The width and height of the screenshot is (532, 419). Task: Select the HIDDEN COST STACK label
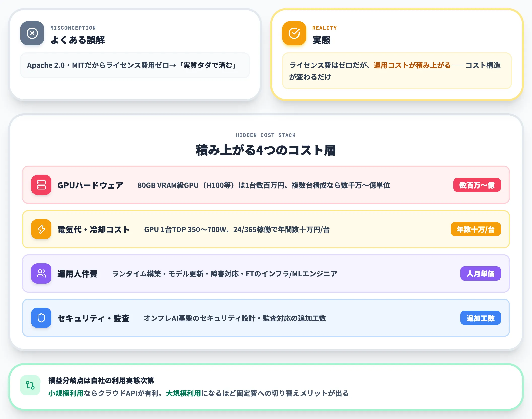pos(266,135)
